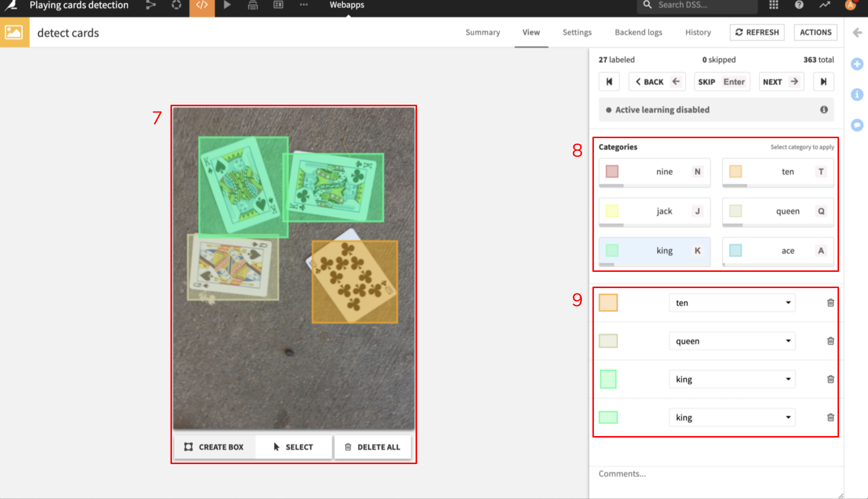
Task: Collapse right panel with back arrow
Action: point(857,32)
